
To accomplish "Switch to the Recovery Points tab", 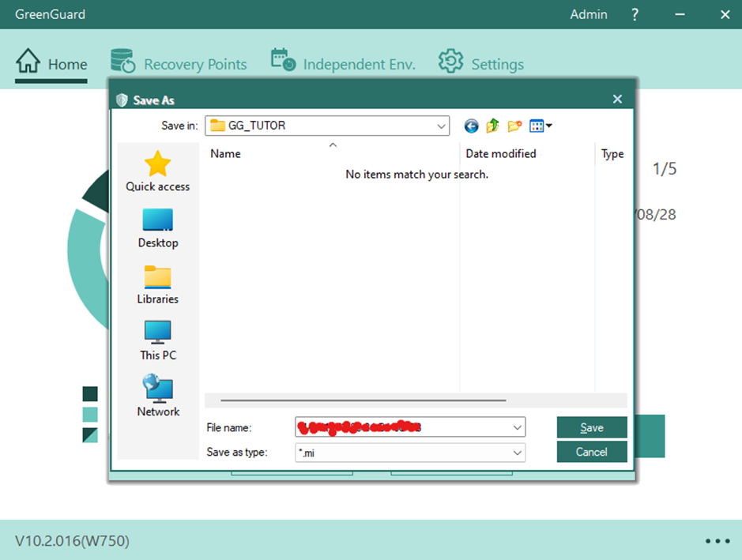I will click(x=179, y=64).
